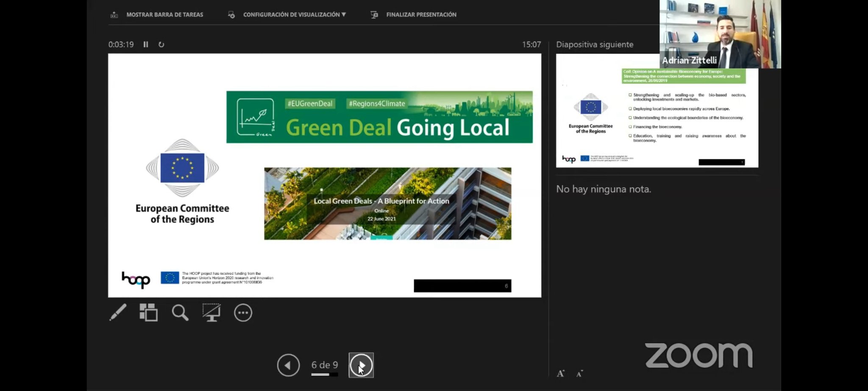Increase notes text size
868x391 pixels.
click(x=561, y=374)
